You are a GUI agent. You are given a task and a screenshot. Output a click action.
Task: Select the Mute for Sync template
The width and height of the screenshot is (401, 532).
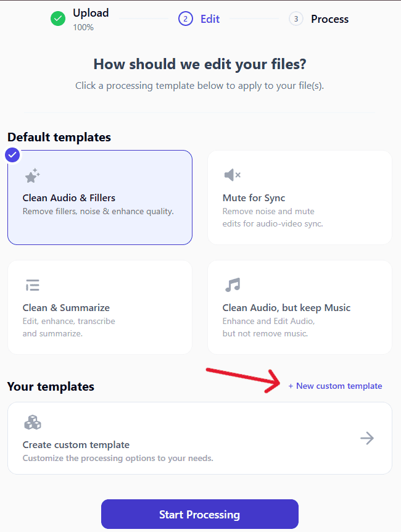(x=300, y=197)
